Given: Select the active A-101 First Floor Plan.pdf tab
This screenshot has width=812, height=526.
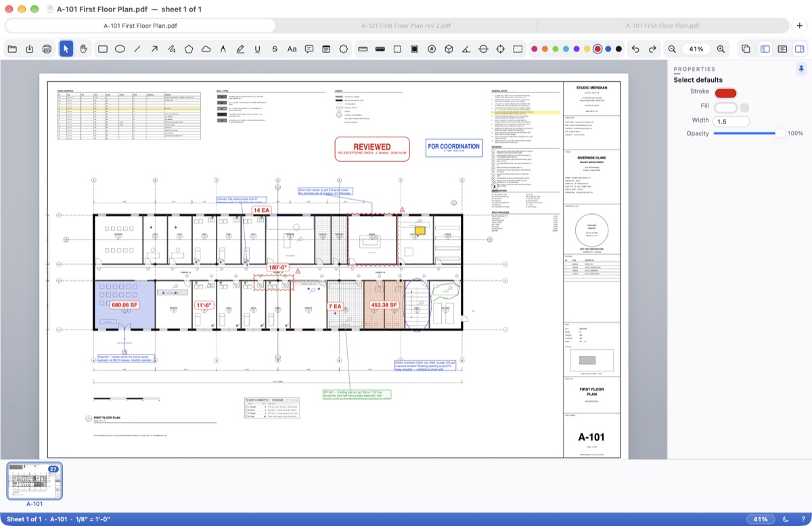Looking at the screenshot, I should 140,26.
